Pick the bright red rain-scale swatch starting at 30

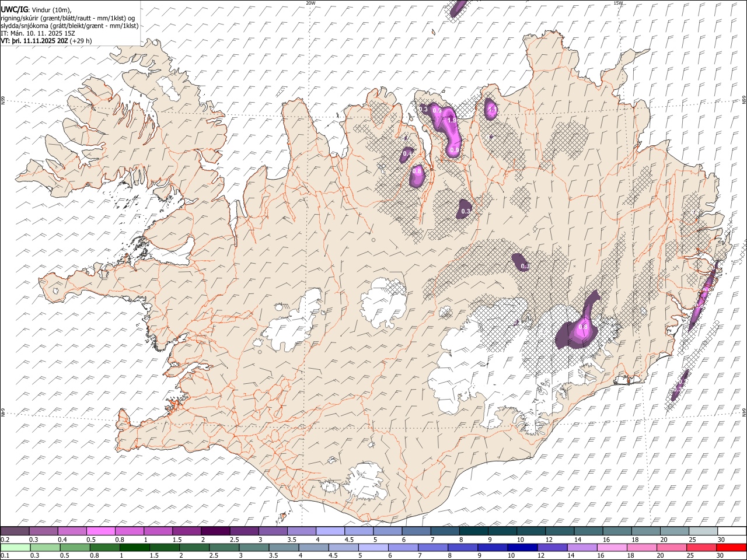click(731, 547)
